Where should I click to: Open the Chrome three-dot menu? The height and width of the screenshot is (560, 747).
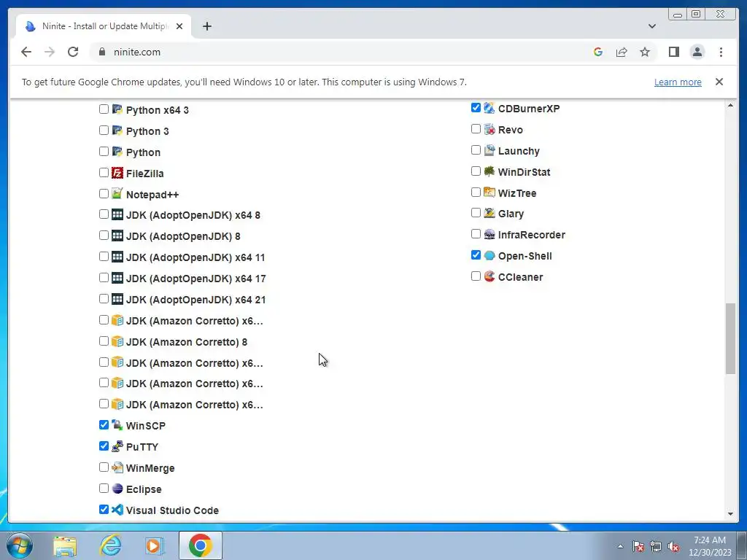(721, 52)
